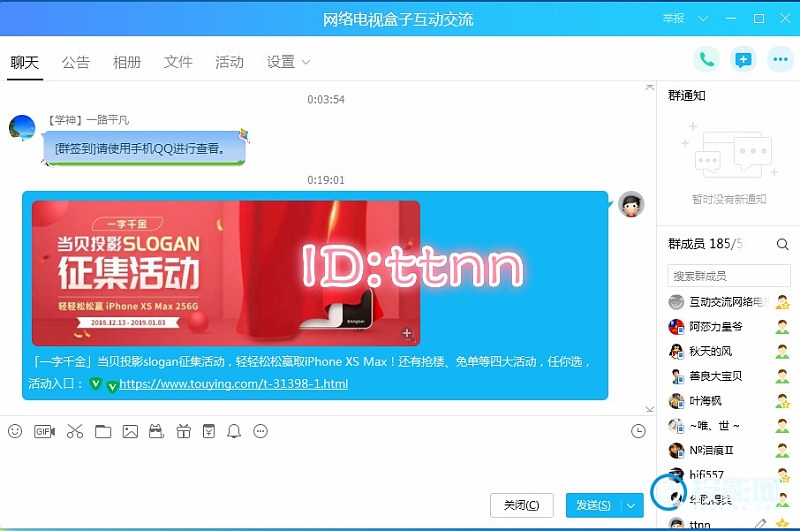This screenshot has height=531, width=800.
Task: Click the chat scroll up arrow
Action: pyautogui.click(x=649, y=87)
